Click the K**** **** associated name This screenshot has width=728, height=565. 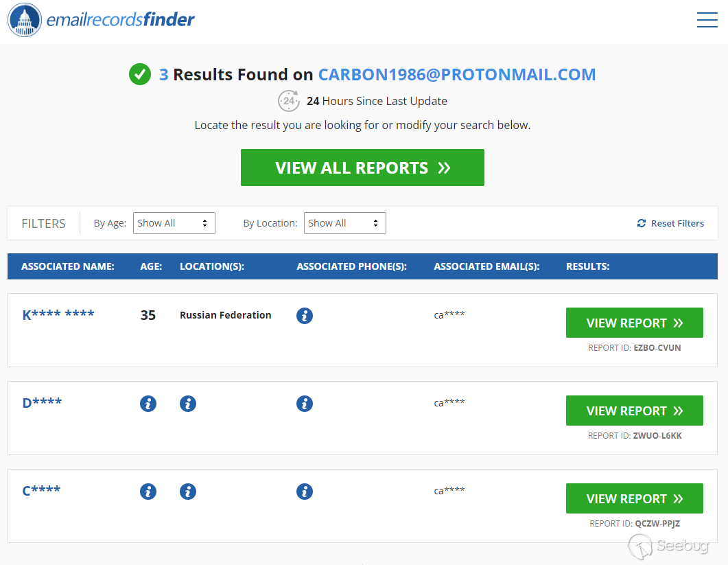point(58,315)
